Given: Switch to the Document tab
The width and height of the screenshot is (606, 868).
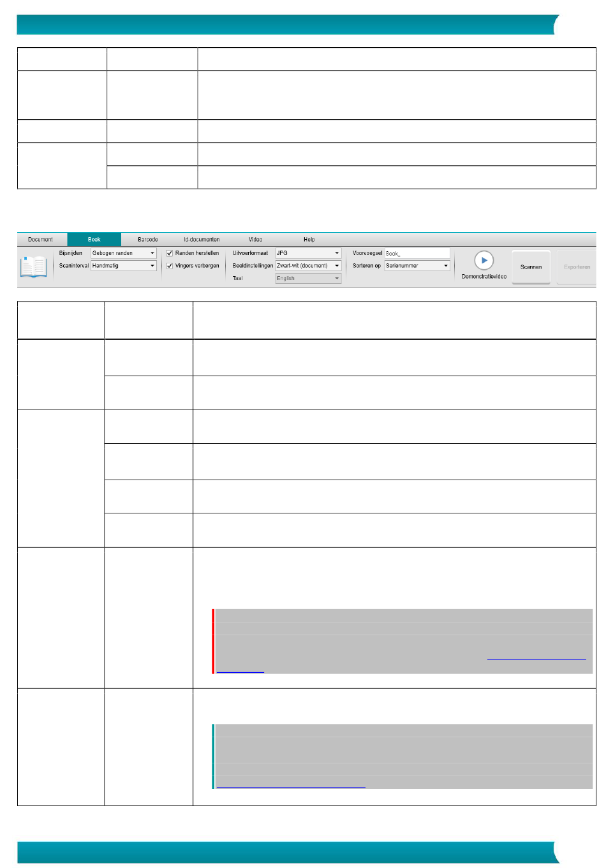Looking at the screenshot, I should coord(40,240).
